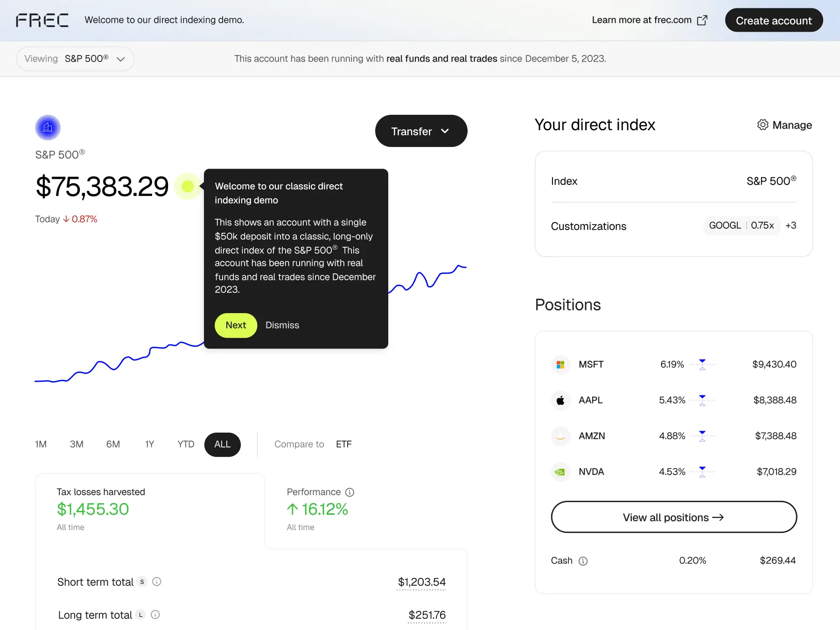The image size is (840, 630).
Task: Click the MSFT weight indicator icon
Action: click(x=702, y=364)
